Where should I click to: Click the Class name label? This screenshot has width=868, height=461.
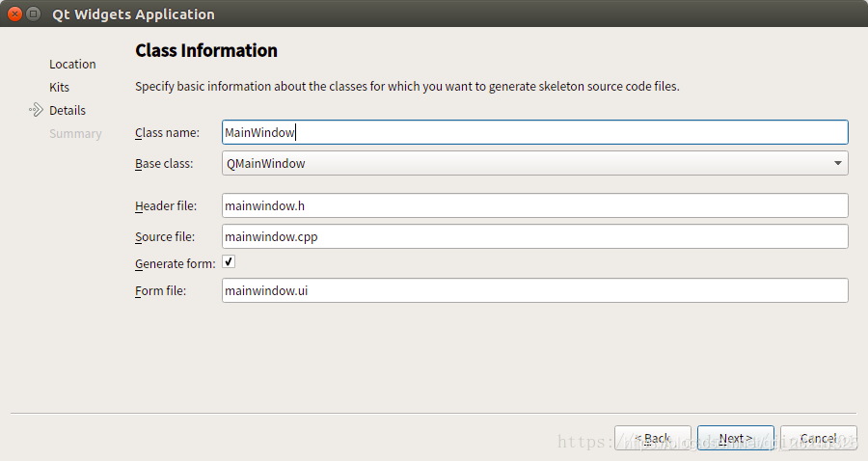167,133
